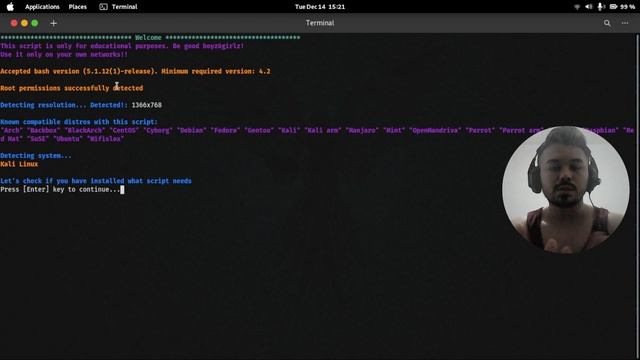Viewport: 640px width, 360px height.
Task: Click the Terminal window title text
Action: pyautogui.click(x=320, y=23)
